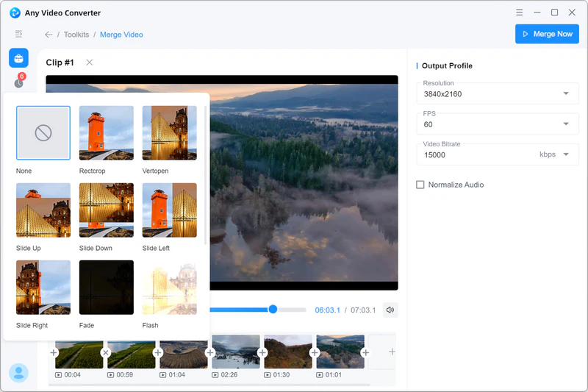Click the Merge Video breadcrumb
Image resolution: width=588 pixels, height=392 pixels.
pyautogui.click(x=122, y=35)
